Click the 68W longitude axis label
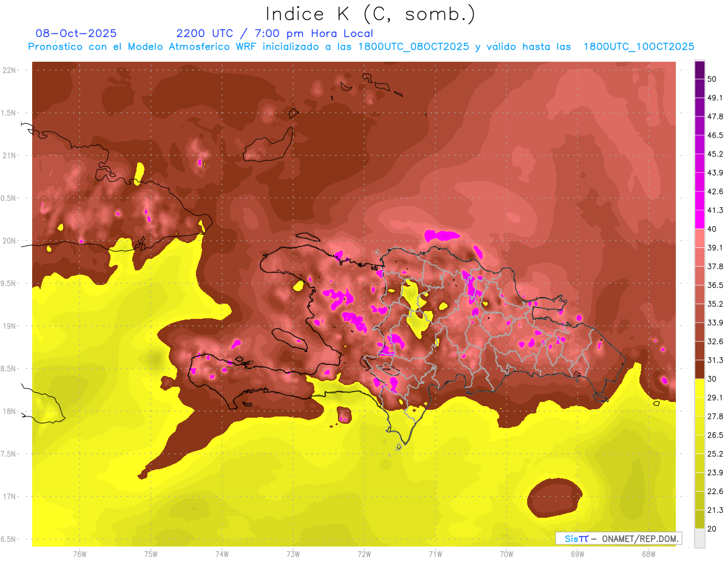Viewport: 728px width, 562px height. pyautogui.click(x=648, y=554)
